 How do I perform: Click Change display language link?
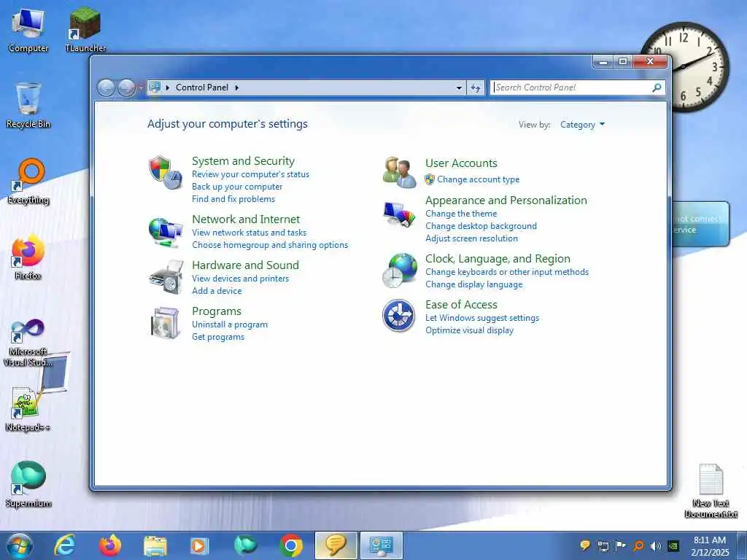click(473, 284)
